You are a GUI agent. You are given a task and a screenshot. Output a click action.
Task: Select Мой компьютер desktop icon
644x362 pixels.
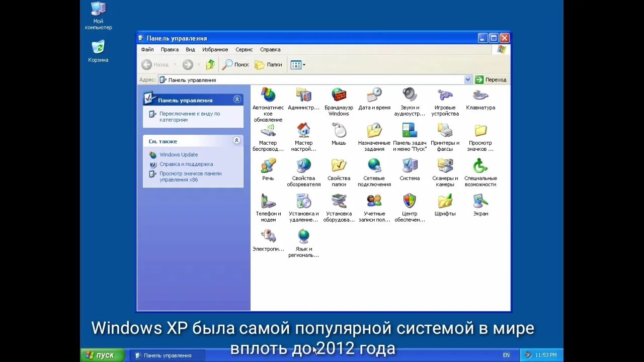click(x=98, y=15)
